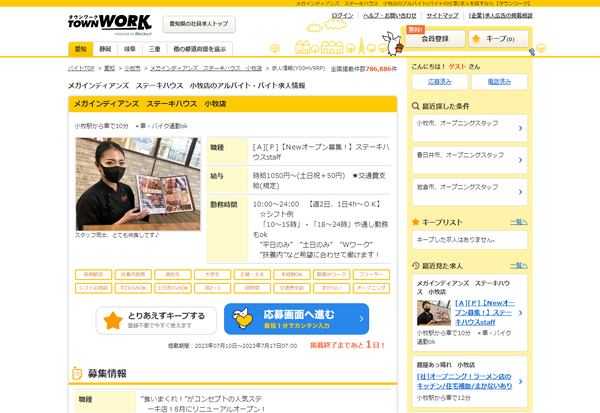Select the 愛知 prefecture tab
This screenshot has width=600, height=413.
point(81,49)
